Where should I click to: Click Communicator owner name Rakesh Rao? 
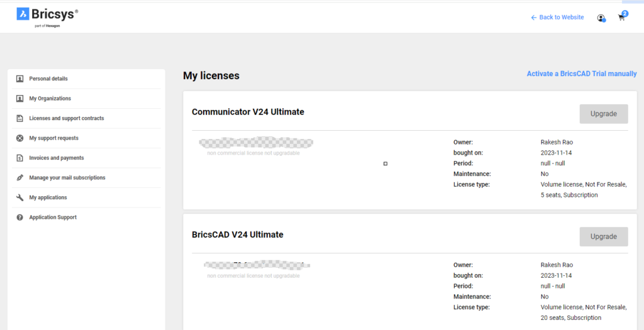[557, 143]
